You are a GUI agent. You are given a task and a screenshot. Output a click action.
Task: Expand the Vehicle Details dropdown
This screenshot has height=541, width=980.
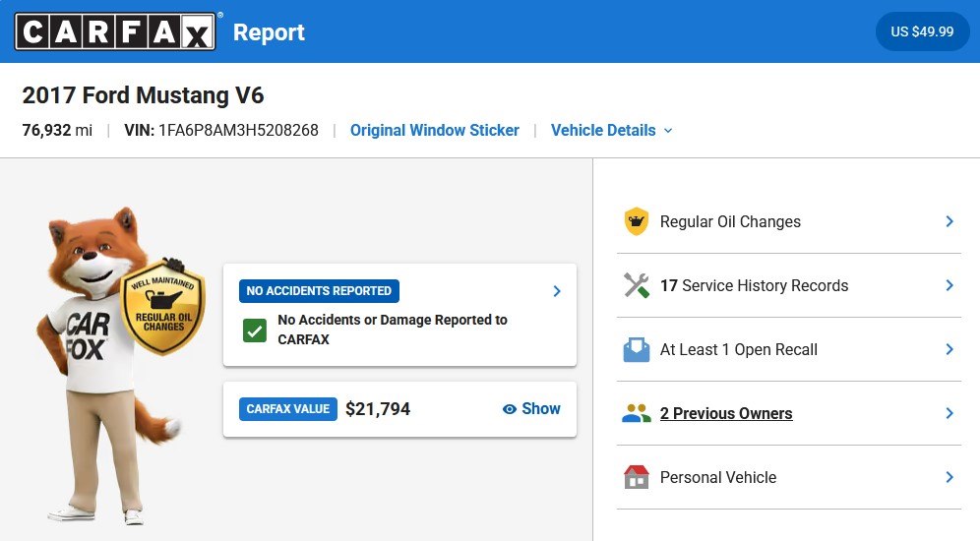point(611,130)
